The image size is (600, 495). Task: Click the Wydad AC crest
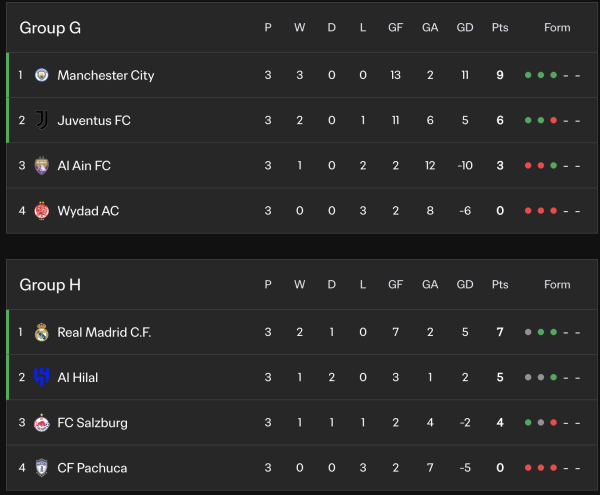[x=41, y=211]
